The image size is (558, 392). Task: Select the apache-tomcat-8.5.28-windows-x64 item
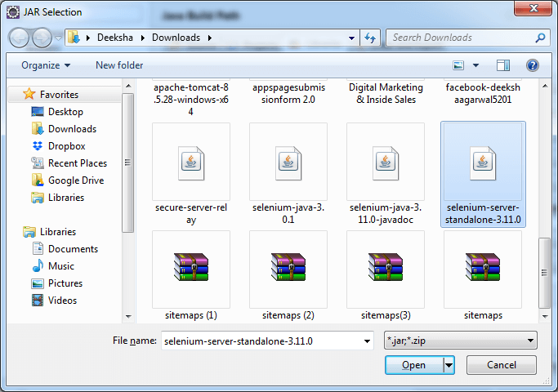point(191,100)
